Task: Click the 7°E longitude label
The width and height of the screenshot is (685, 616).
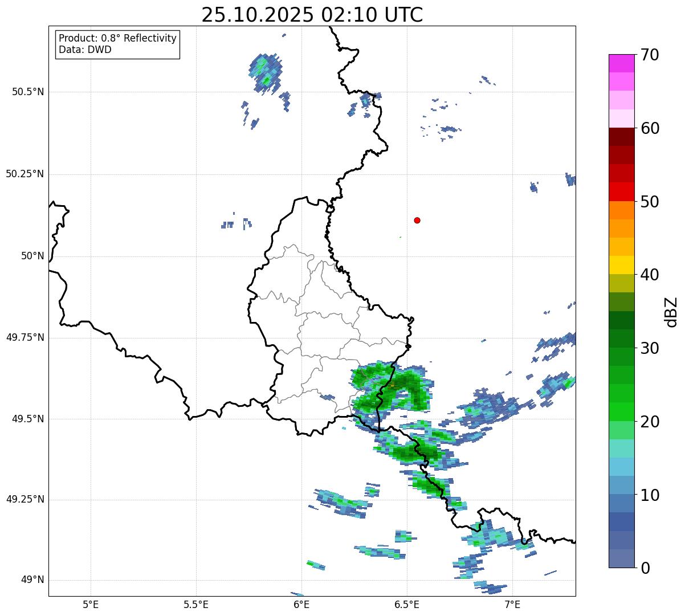Action: click(x=512, y=604)
